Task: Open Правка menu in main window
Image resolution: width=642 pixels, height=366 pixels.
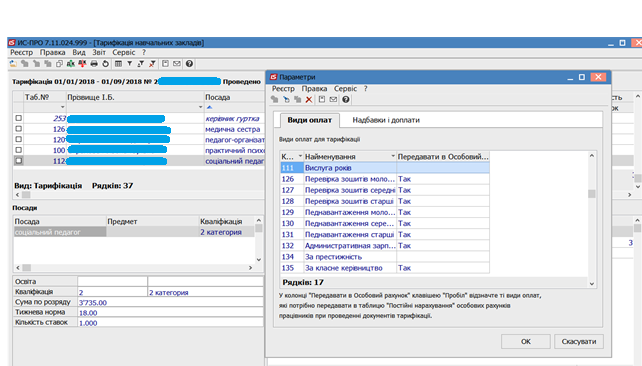Action: (52, 52)
